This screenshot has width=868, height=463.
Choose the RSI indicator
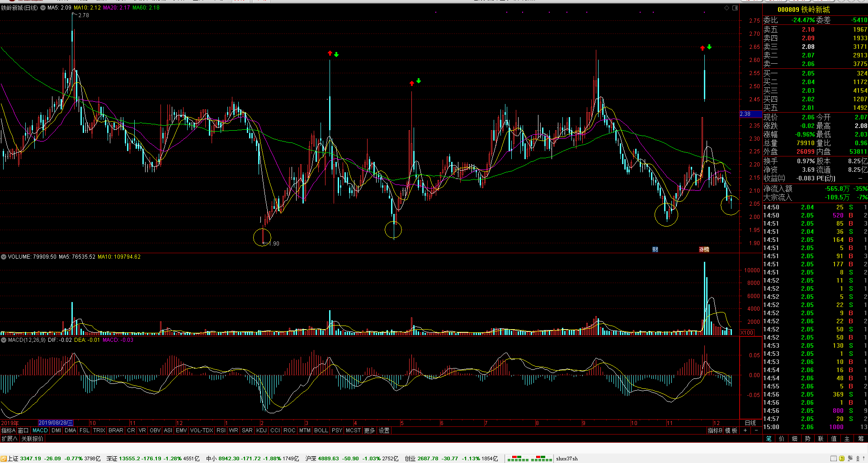click(221, 430)
